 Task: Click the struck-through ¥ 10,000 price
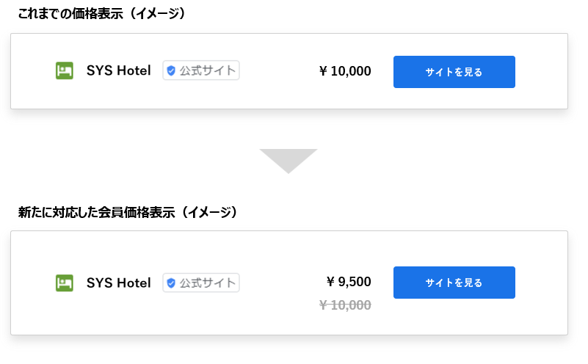point(345,305)
